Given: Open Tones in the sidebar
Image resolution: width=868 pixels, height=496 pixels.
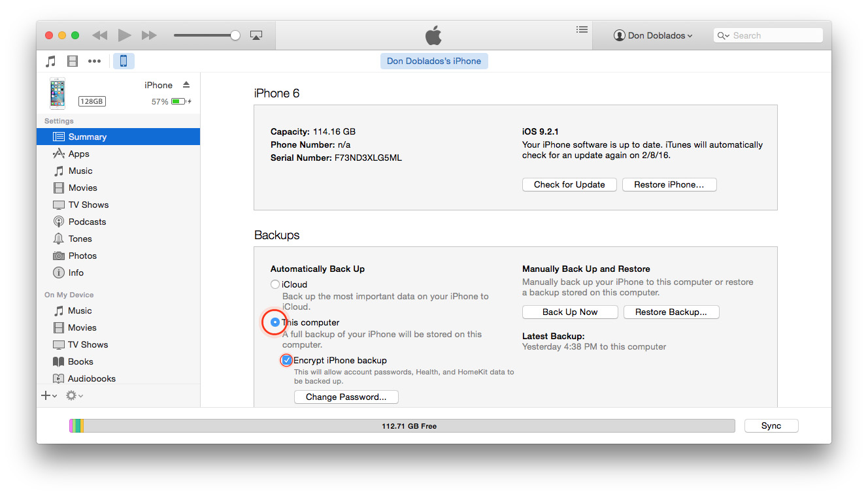Looking at the screenshot, I should click(118, 239).
